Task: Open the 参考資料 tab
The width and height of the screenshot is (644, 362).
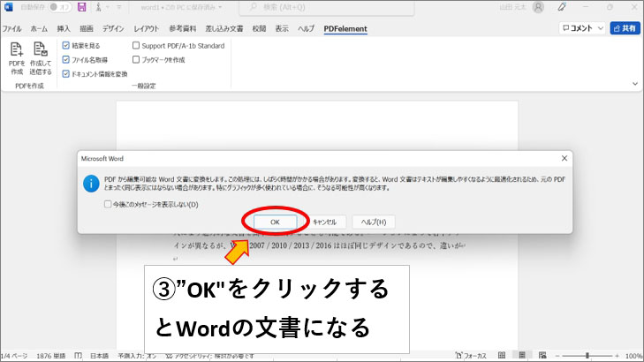Action: (183, 28)
